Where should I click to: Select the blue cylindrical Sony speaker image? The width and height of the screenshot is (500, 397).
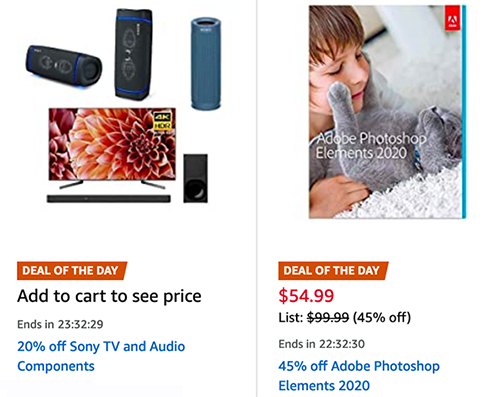(206, 63)
